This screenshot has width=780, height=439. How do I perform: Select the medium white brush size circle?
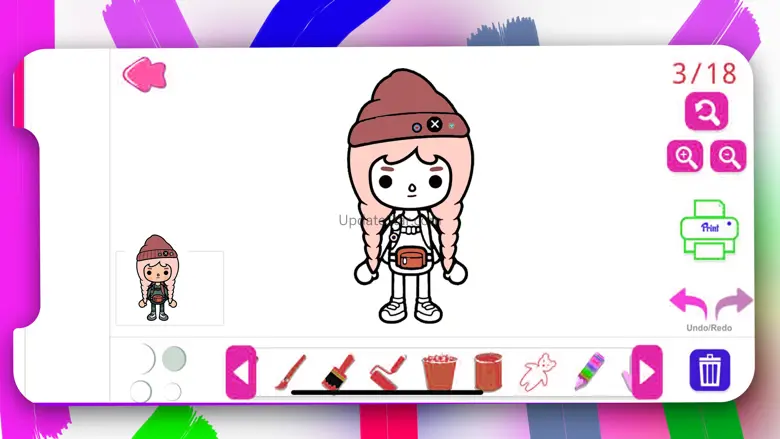141,391
